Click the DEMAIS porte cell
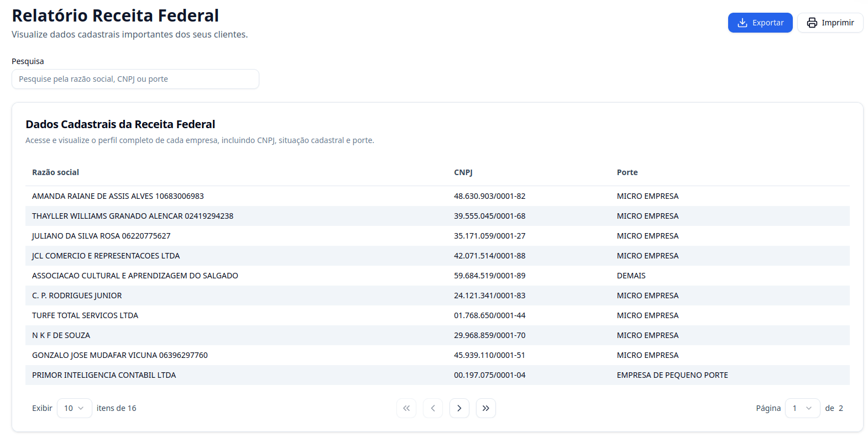 click(631, 276)
